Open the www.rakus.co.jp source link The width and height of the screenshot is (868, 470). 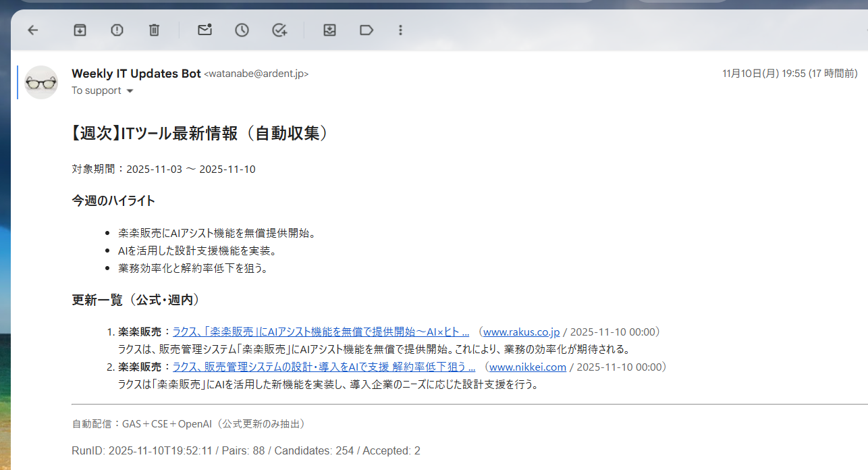[522, 332]
